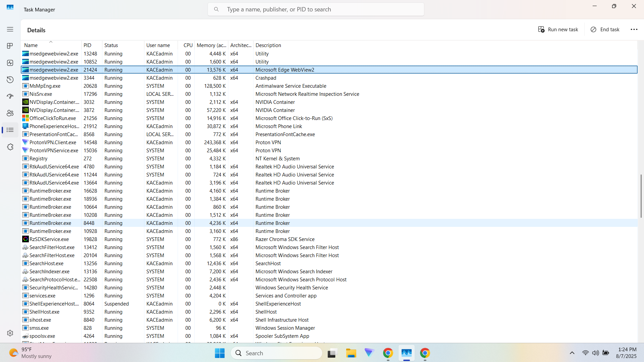
Task: Select the Registry process name
Action: (38, 159)
